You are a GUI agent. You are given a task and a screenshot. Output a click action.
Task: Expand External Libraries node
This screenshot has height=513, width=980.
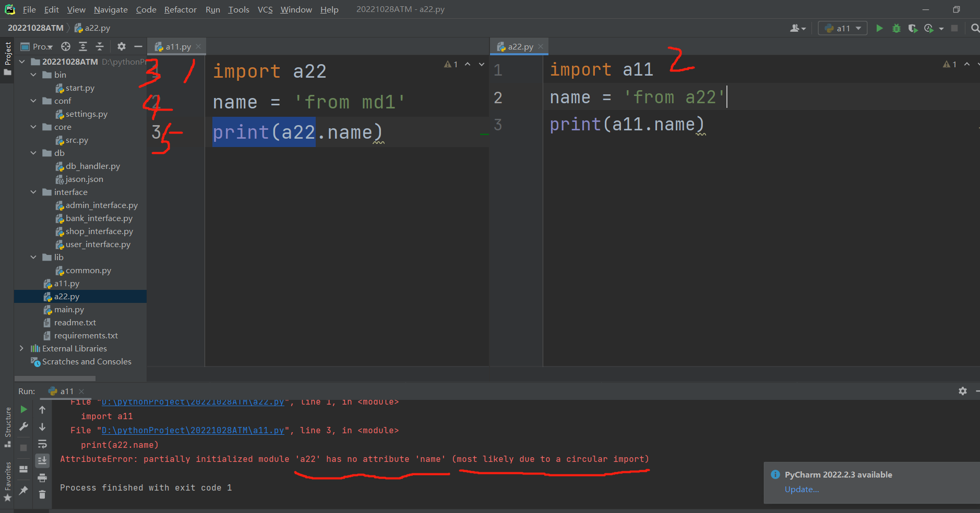[x=22, y=348]
